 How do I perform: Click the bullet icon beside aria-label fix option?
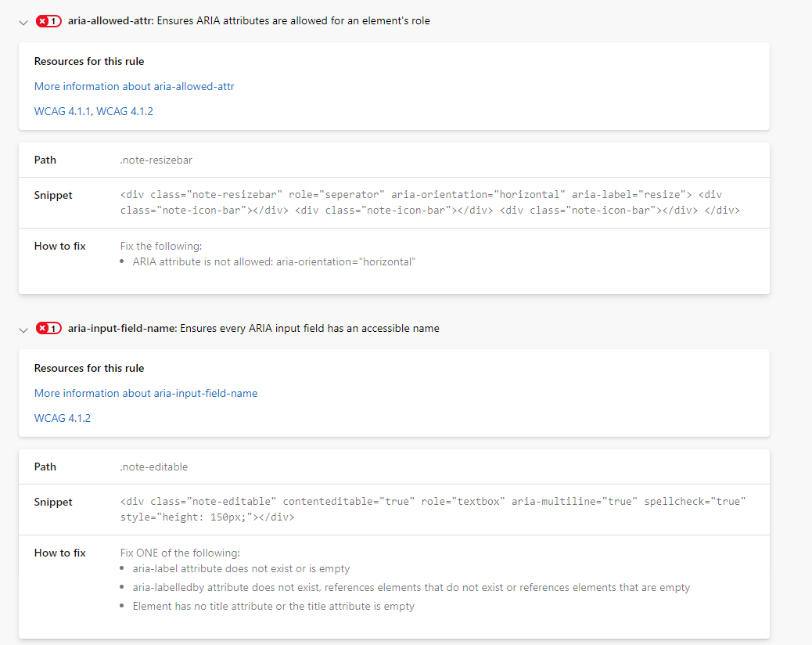coord(123,570)
